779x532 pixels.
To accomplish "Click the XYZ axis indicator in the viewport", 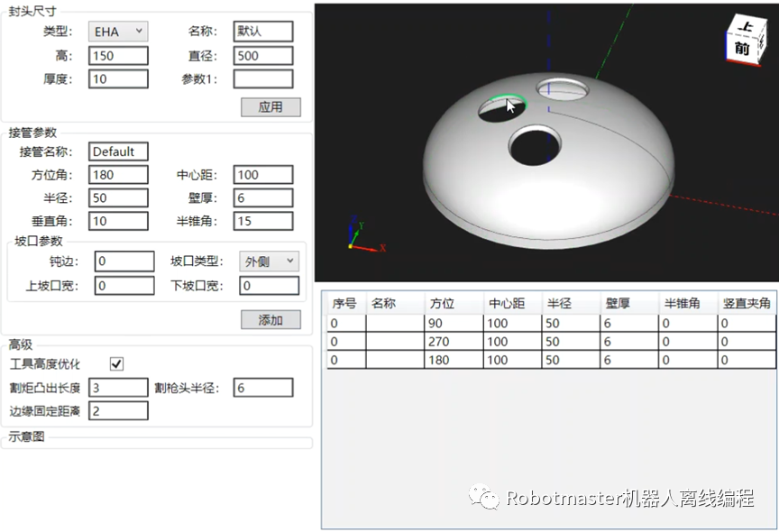I will (362, 235).
